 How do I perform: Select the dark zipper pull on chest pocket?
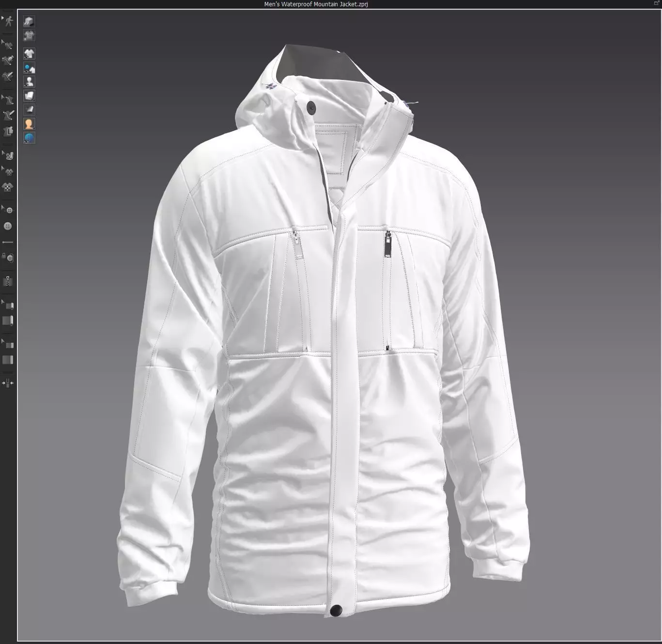click(388, 243)
